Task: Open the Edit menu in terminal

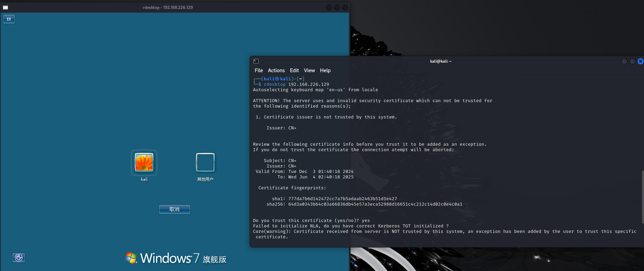Action: (x=294, y=70)
